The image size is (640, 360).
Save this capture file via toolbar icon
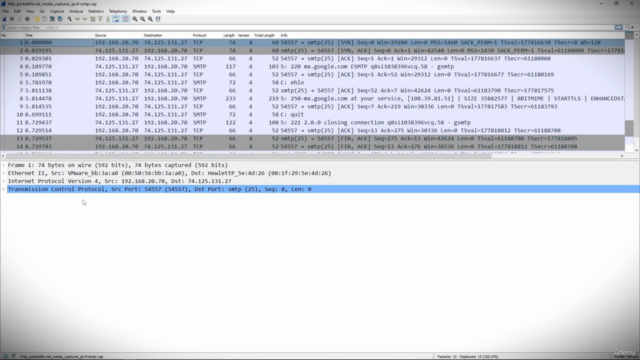click(x=44, y=19)
